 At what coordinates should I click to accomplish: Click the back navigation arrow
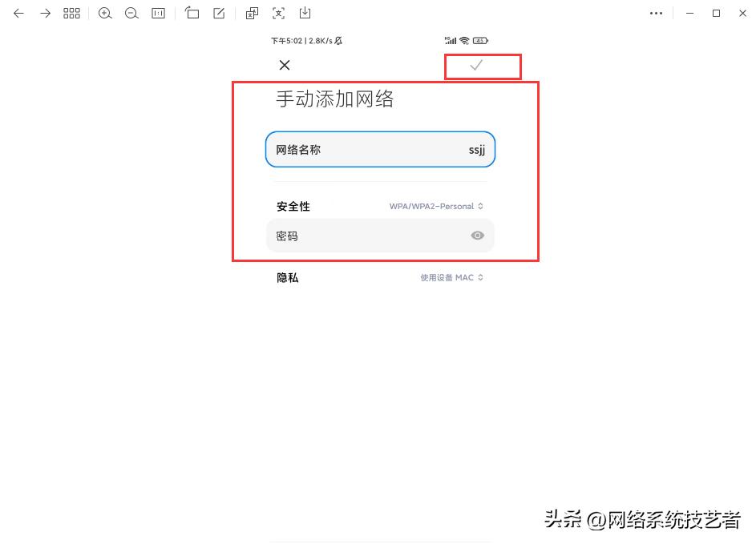(18, 13)
